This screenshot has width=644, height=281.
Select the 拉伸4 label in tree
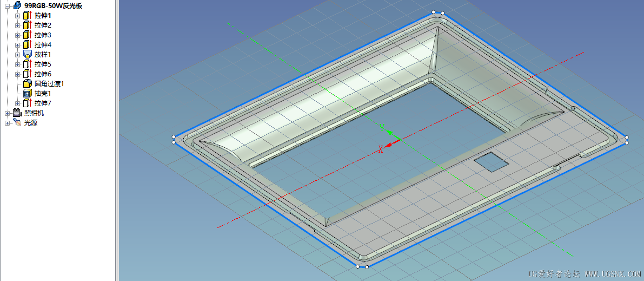(x=43, y=44)
